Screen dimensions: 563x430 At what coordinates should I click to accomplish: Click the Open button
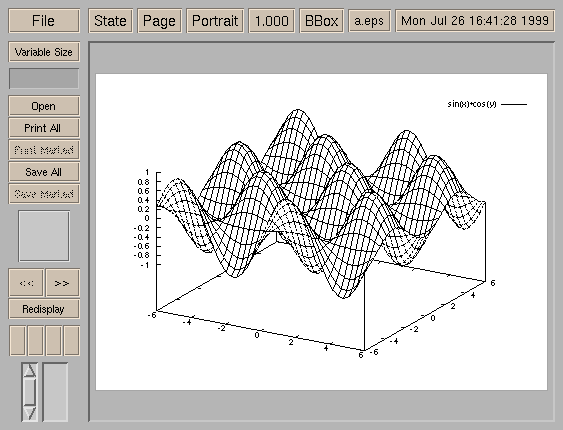pos(44,106)
